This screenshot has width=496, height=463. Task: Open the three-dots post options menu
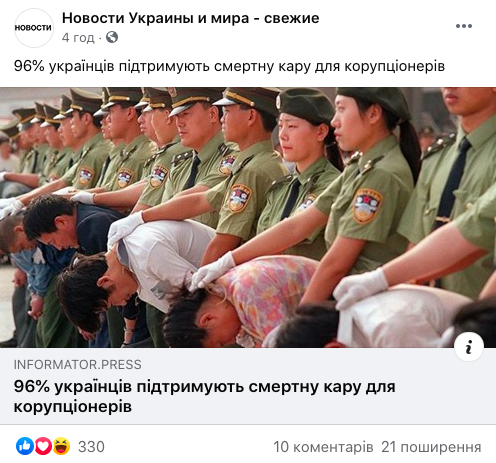pos(464,26)
